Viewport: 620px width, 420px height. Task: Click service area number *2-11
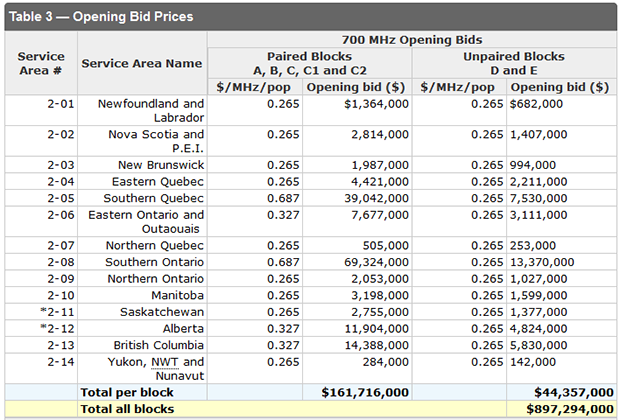tap(57, 312)
